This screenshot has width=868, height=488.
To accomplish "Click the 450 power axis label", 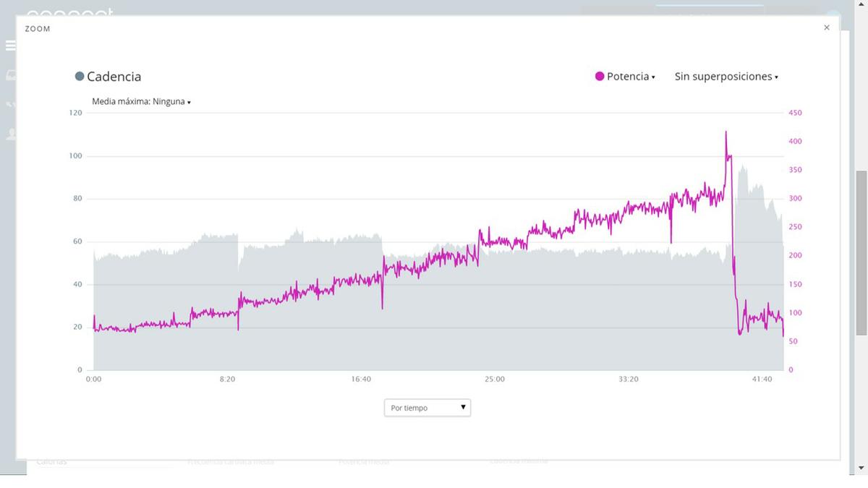I will [x=795, y=113].
